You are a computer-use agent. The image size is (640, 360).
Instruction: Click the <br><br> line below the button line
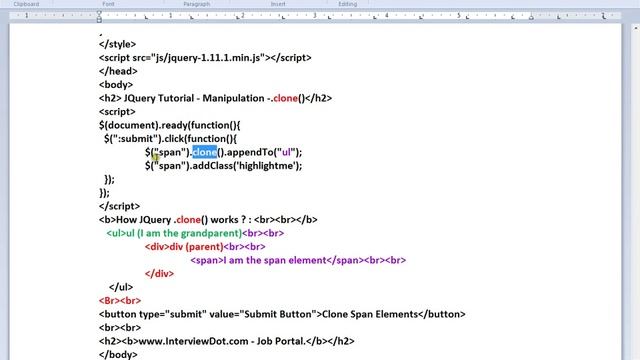[x=120, y=327]
